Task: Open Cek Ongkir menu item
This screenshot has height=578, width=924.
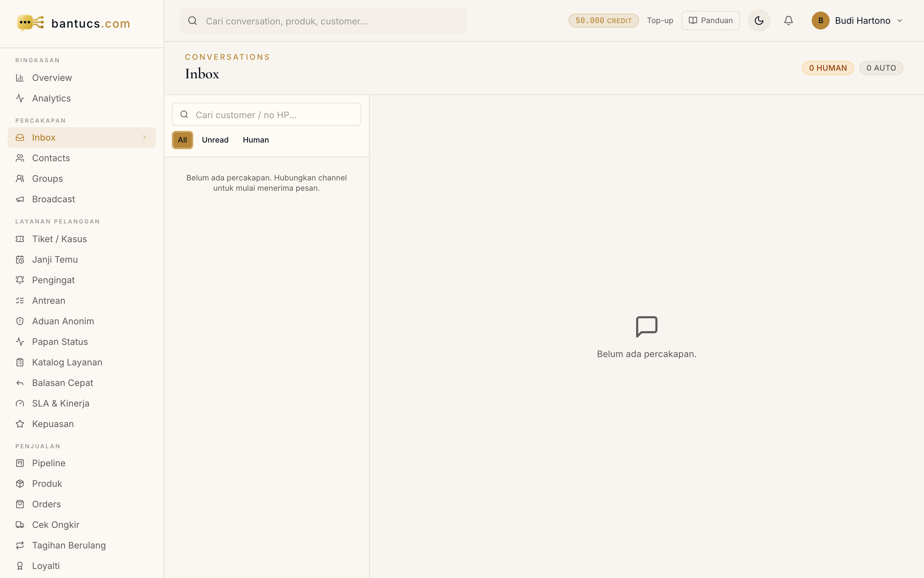Action: coord(82,525)
